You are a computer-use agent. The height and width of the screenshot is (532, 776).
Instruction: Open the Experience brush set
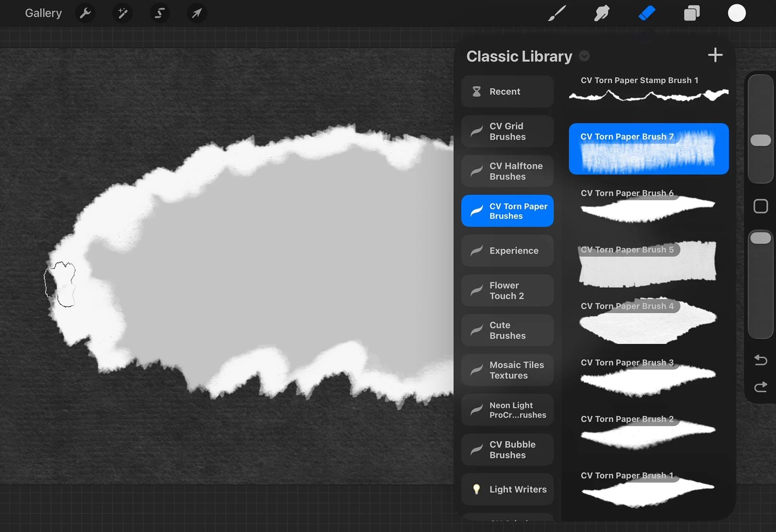pos(507,250)
